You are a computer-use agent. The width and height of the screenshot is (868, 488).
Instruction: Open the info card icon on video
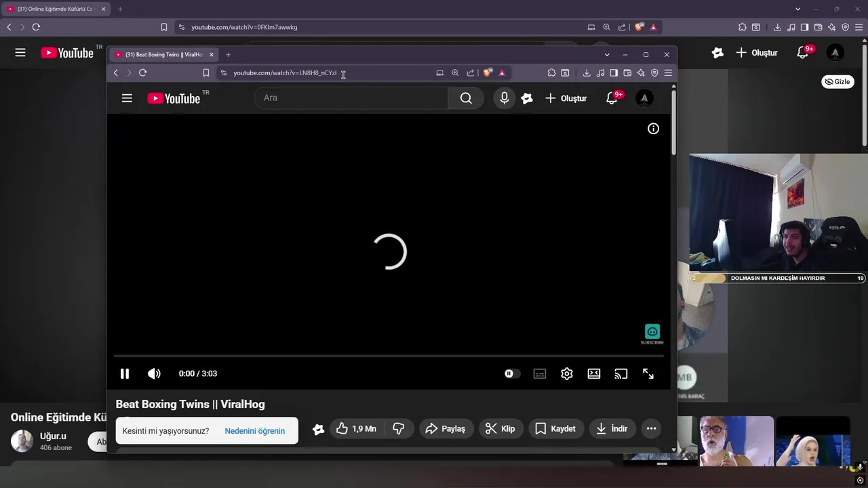click(x=653, y=129)
